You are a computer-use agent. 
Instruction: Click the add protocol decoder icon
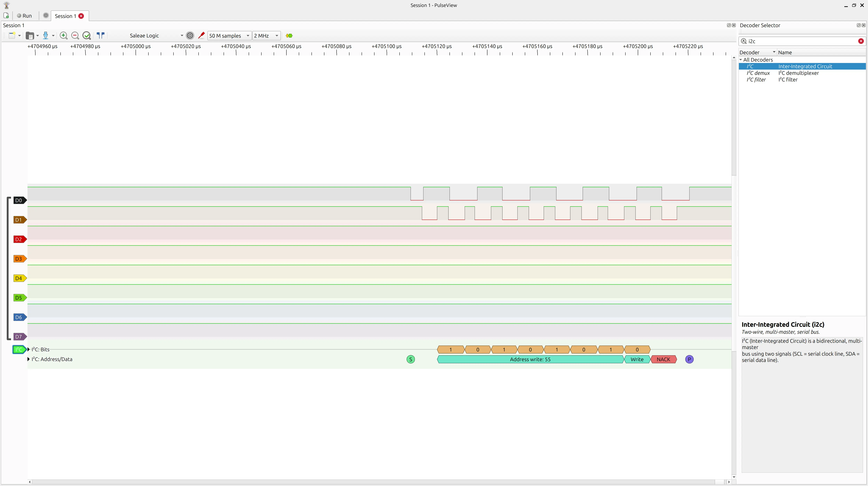click(x=289, y=36)
